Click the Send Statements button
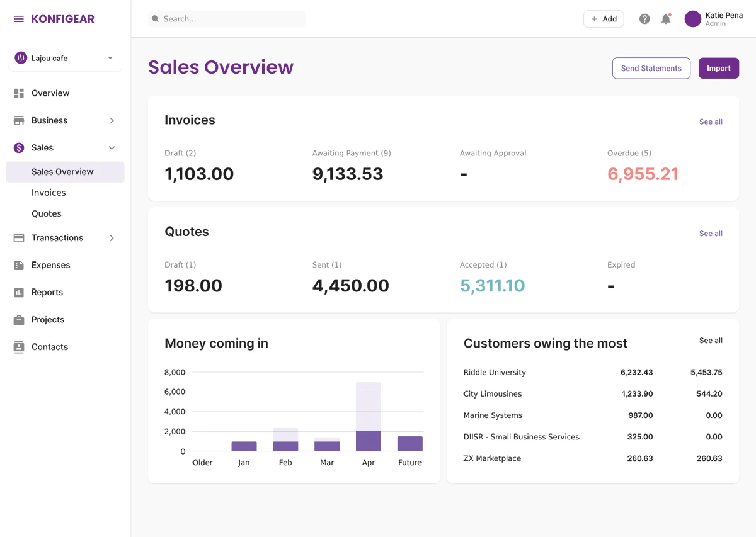Image resolution: width=756 pixels, height=537 pixels. pos(651,68)
